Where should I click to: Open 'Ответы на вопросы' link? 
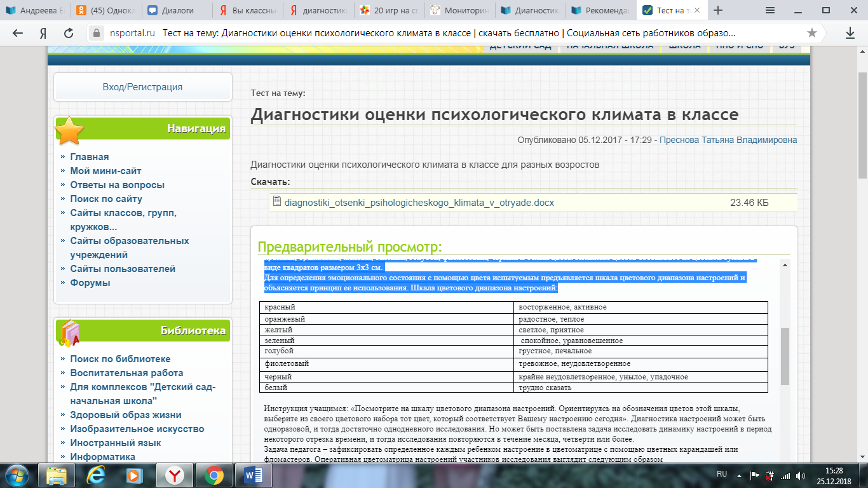(118, 185)
